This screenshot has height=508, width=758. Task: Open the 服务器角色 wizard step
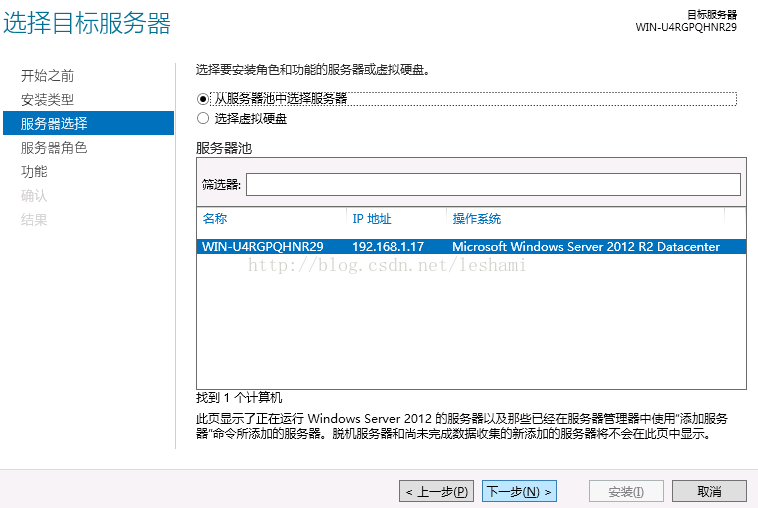pos(54,148)
